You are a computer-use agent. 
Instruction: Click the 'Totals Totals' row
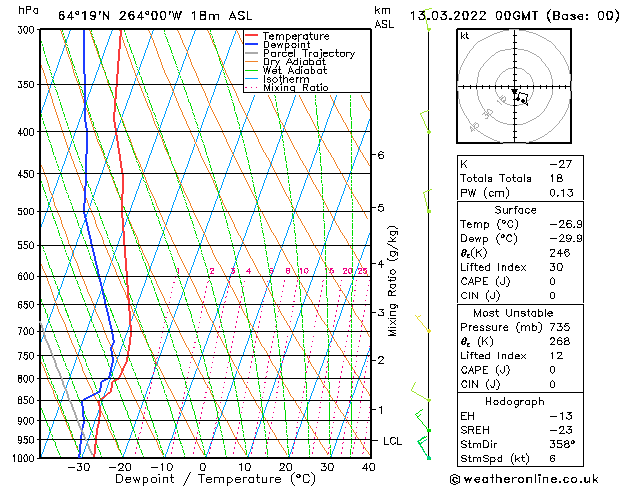point(520,178)
